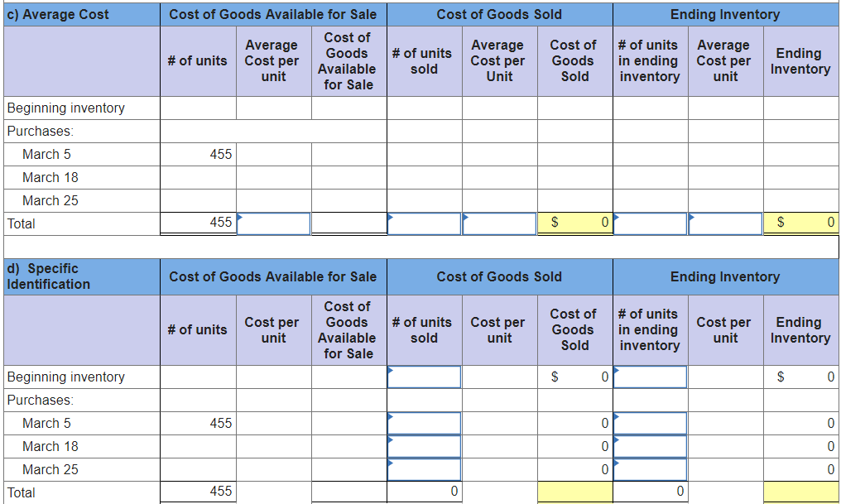The height and width of the screenshot is (504, 841).
Task: Click the yellow Ending Inventory total in Specific Identification
Action: click(800, 490)
